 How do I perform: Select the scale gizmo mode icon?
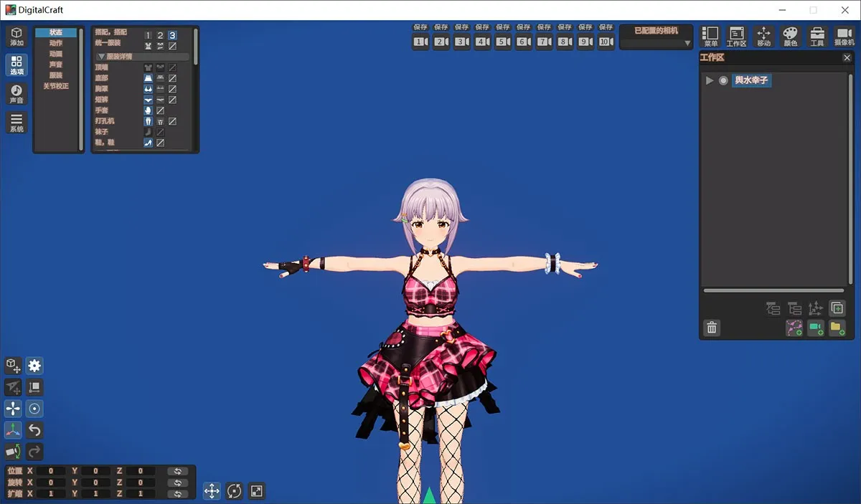coord(256,490)
